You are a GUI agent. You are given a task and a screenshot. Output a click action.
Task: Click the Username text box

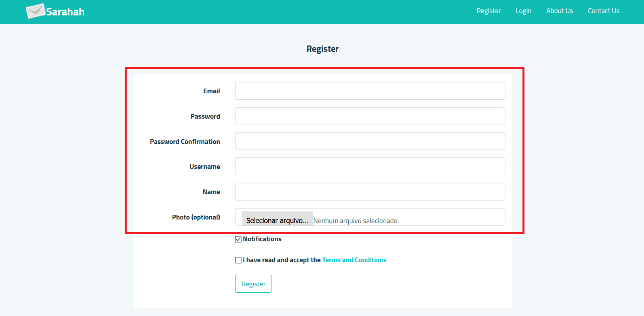point(370,167)
